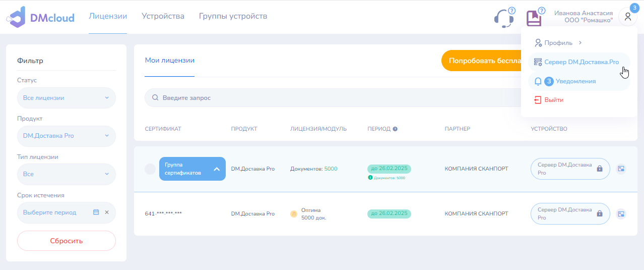Open the Группы устройств tab
Viewport: 644px width, 270px height.
coord(233,16)
